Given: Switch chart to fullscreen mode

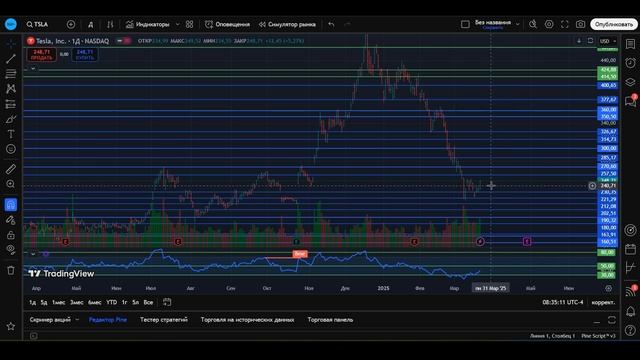Looking at the screenshot, I should [564, 24].
